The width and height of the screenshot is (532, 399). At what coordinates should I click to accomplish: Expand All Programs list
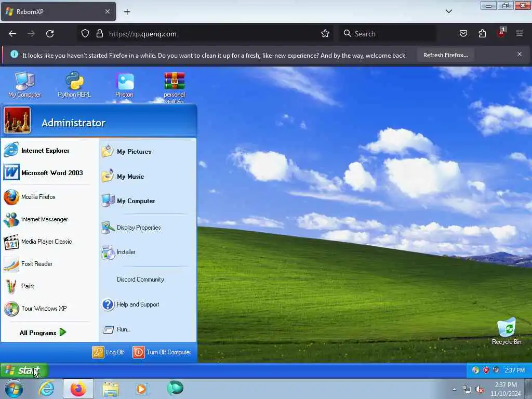click(43, 332)
